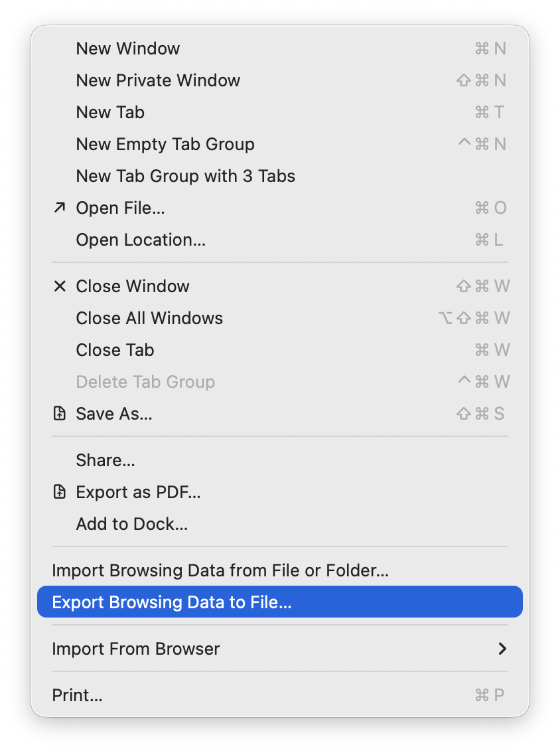Select Open Location menu entry
The image size is (560, 753).
(x=141, y=240)
